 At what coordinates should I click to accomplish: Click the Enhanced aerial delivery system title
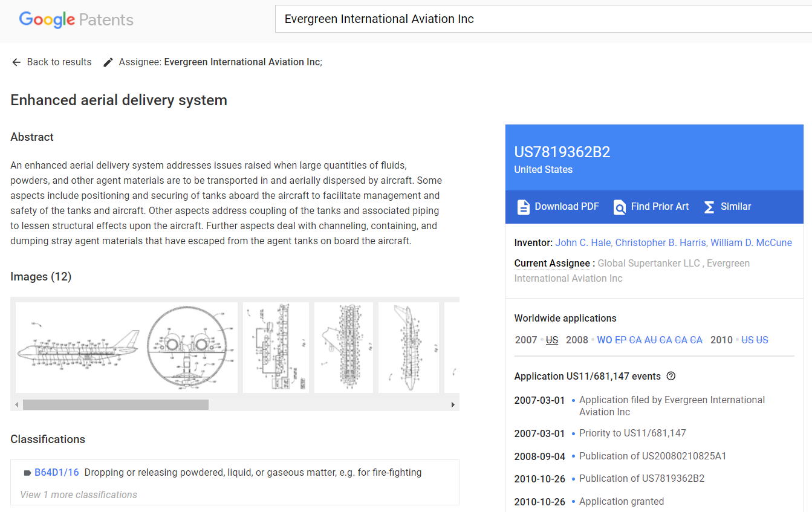[x=119, y=100]
